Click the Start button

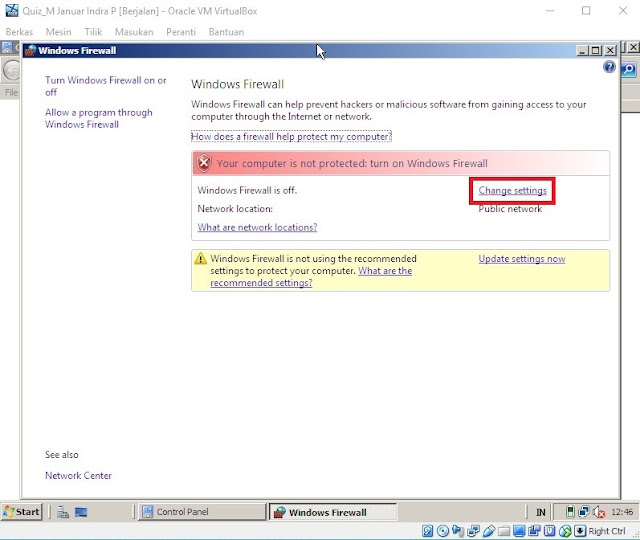pyautogui.click(x=22, y=512)
